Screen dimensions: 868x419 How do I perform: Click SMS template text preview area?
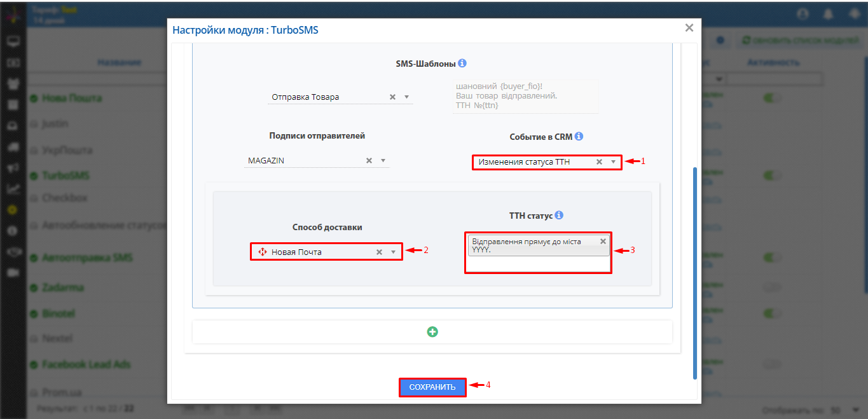(526, 96)
